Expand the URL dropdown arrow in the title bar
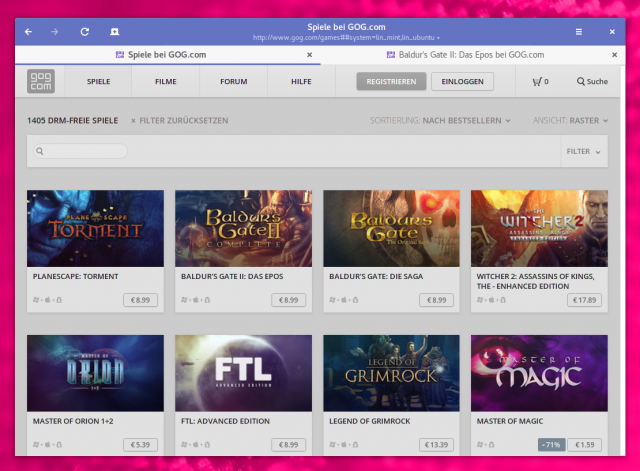This screenshot has width=640, height=471. tap(438, 38)
